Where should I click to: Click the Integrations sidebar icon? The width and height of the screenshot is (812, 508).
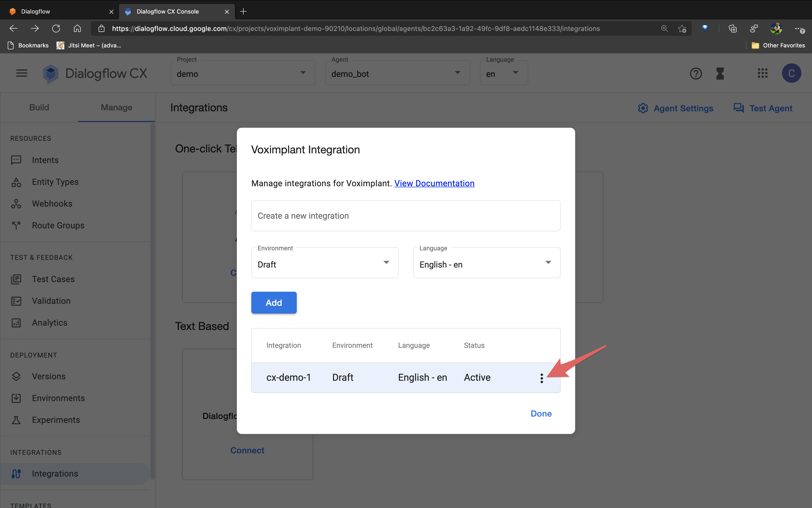pos(16,474)
